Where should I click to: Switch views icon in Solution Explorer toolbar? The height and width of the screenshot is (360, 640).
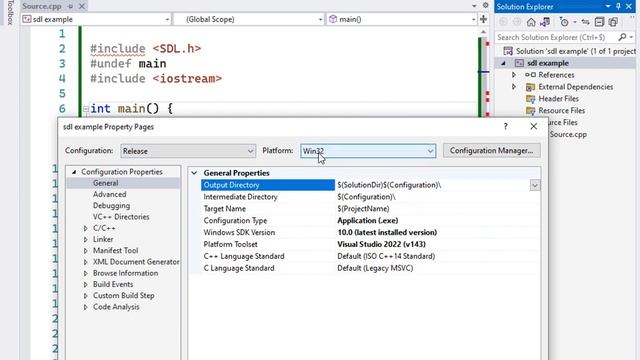pos(545,22)
